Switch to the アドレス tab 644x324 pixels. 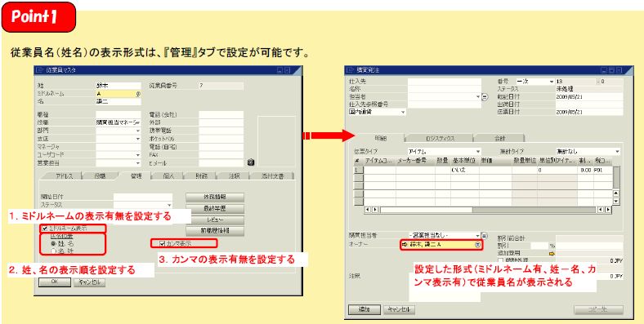point(64,176)
